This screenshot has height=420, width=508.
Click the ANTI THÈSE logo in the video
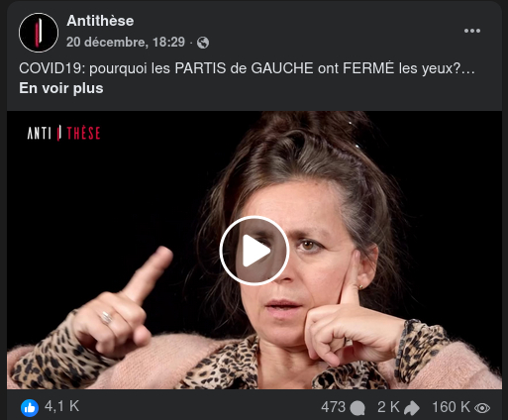point(63,133)
